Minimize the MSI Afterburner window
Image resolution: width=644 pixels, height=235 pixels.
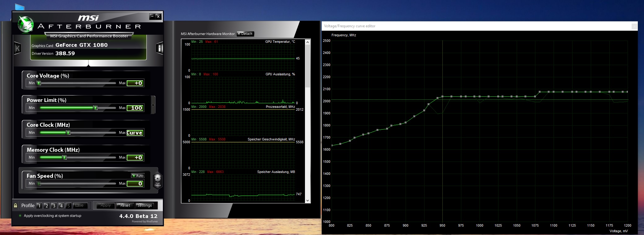pos(152,16)
